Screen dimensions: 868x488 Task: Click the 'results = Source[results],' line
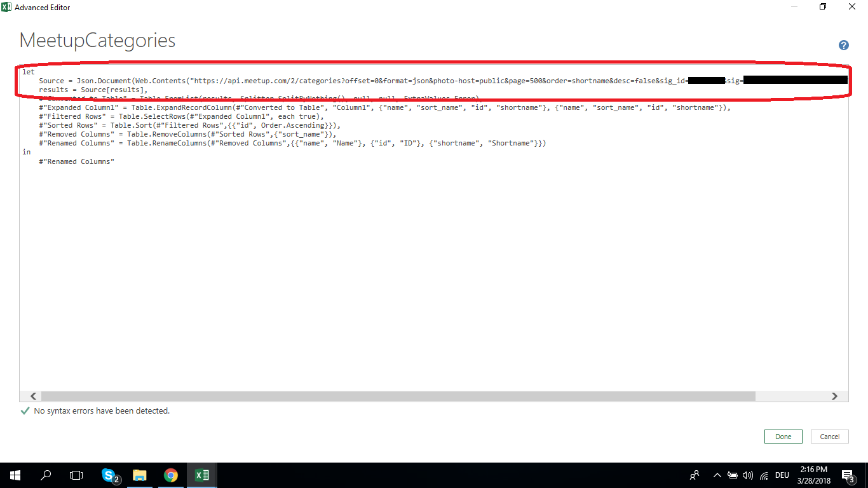click(x=93, y=90)
